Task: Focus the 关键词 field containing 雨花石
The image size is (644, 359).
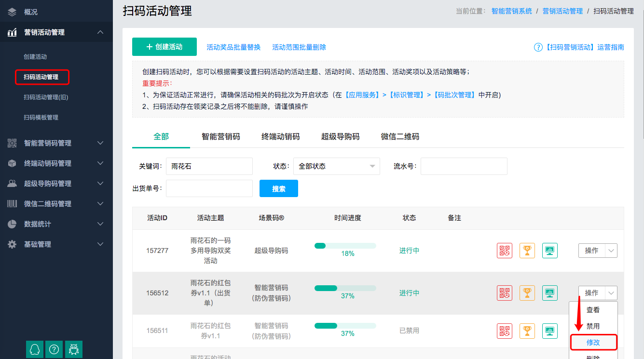Action: (x=209, y=166)
